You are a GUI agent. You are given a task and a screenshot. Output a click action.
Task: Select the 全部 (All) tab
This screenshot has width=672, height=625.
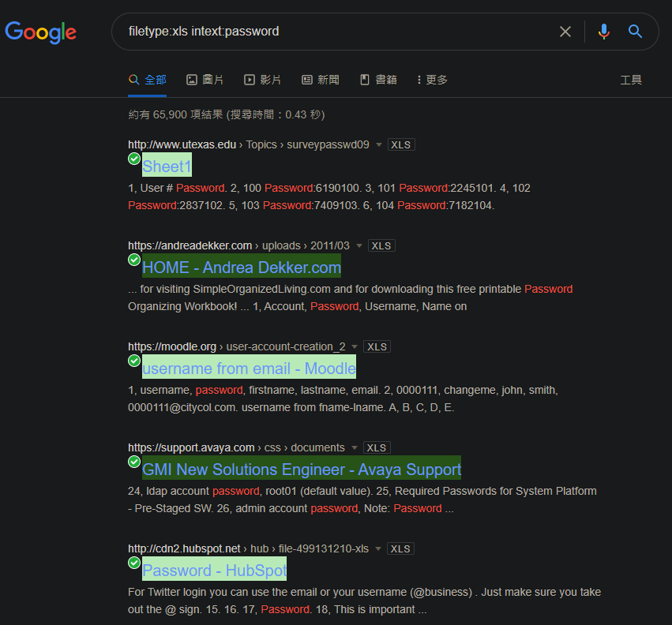[148, 80]
